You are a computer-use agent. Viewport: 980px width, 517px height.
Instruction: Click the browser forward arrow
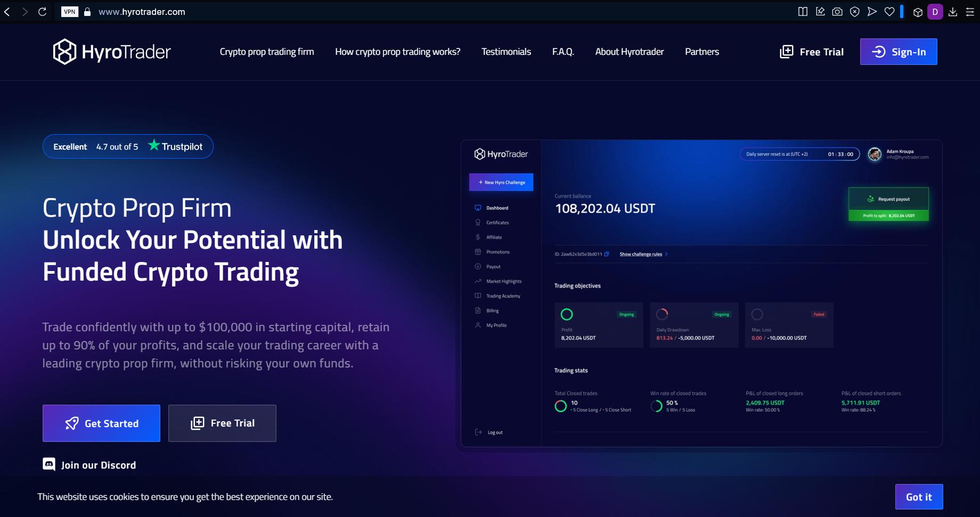pos(24,12)
